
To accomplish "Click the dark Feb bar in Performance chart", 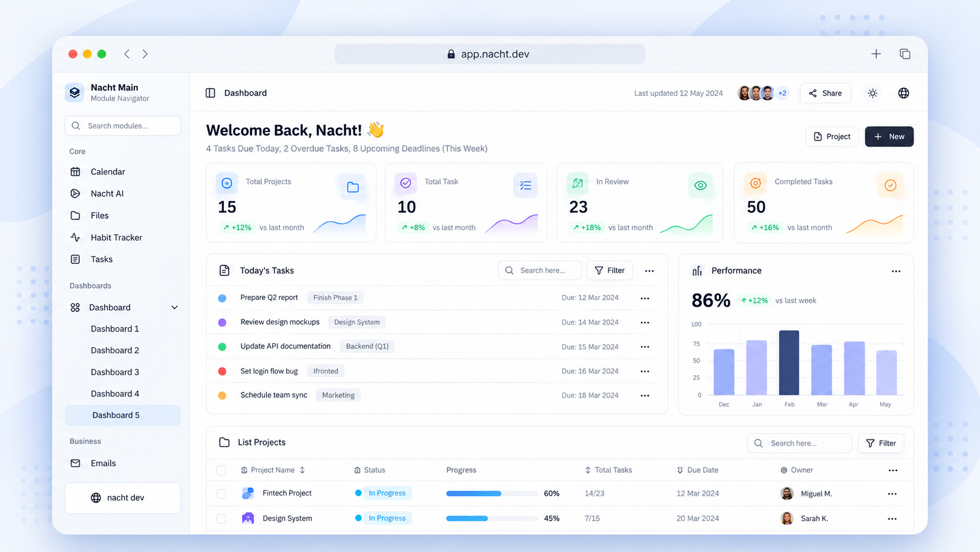I will (x=789, y=363).
